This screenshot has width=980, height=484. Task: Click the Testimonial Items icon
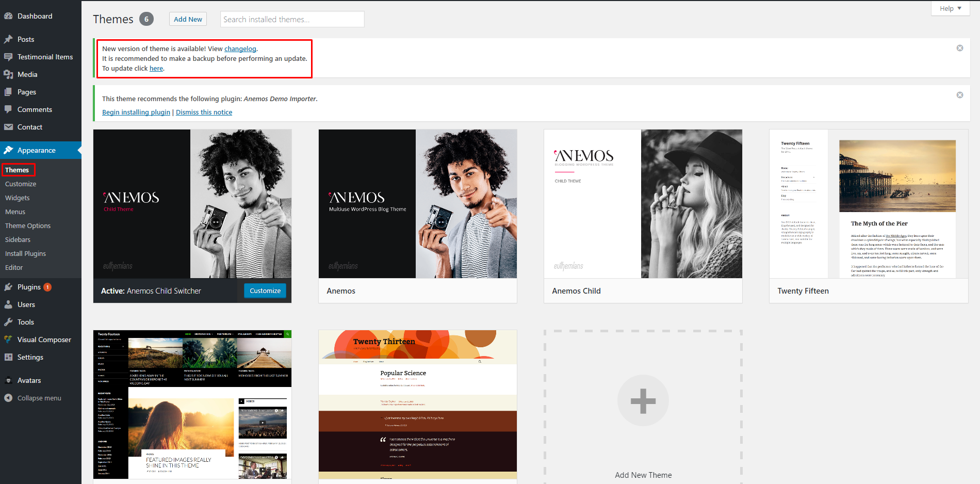point(8,57)
